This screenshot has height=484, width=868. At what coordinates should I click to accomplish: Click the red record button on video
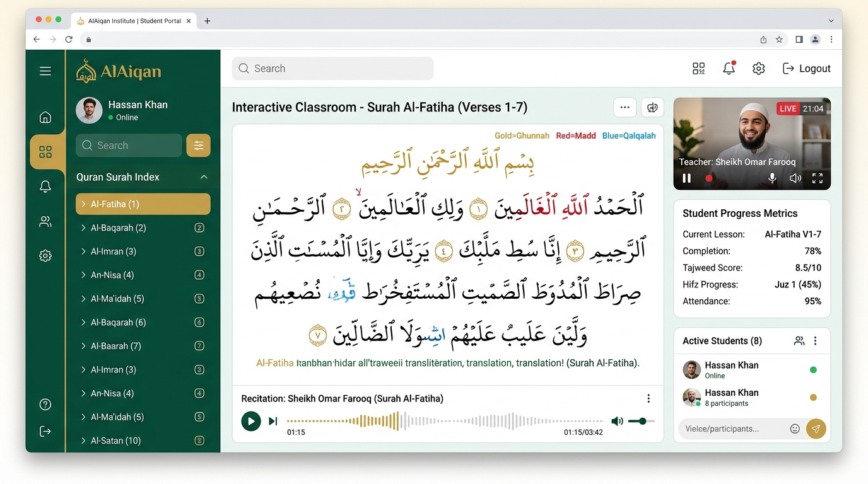(x=709, y=178)
